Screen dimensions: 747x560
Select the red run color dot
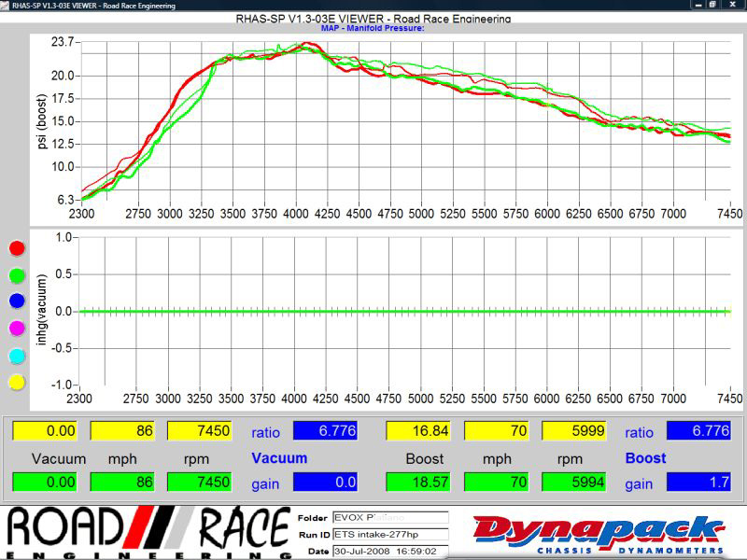[x=17, y=248]
